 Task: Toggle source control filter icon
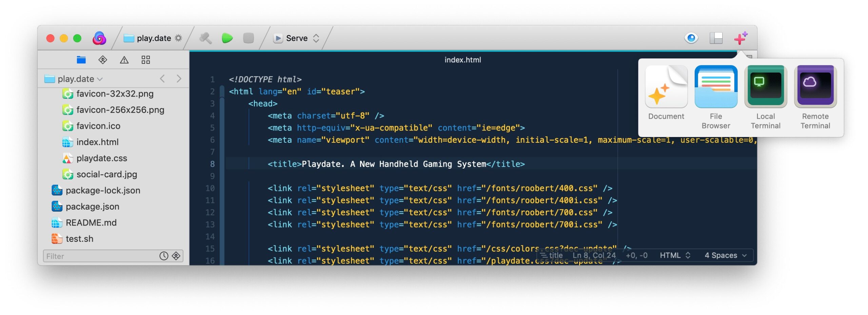tap(176, 256)
